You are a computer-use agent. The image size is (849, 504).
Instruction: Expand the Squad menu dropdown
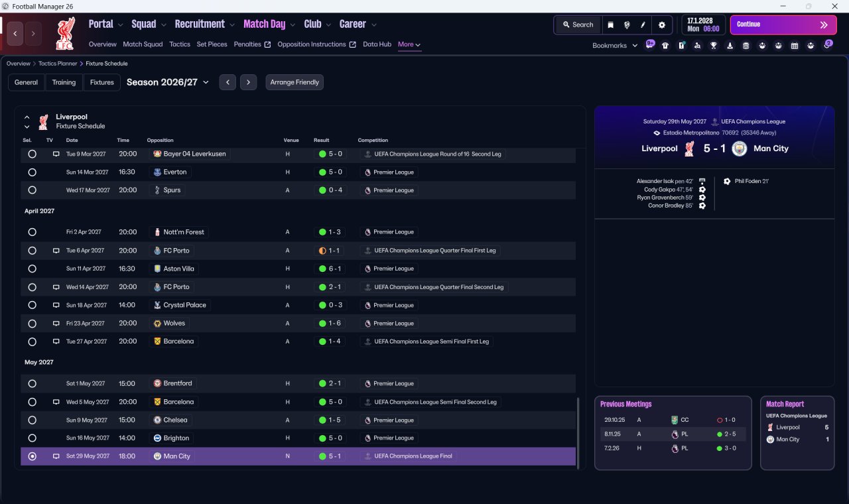pos(163,25)
